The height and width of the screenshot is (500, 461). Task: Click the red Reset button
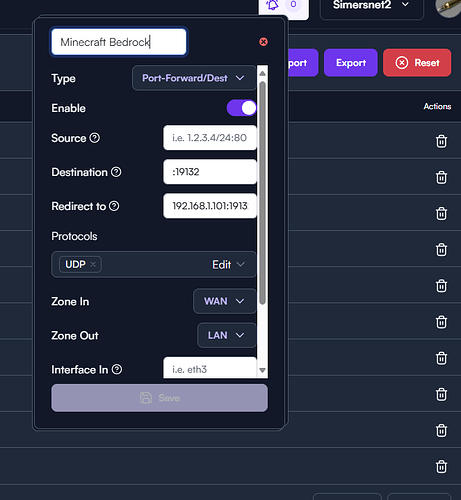coord(417,63)
